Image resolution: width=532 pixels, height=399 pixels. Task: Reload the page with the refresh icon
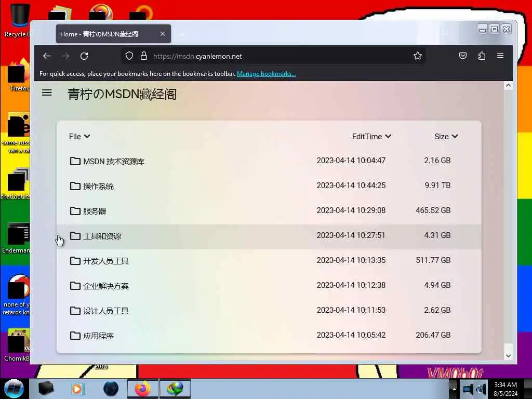(84, 56)
